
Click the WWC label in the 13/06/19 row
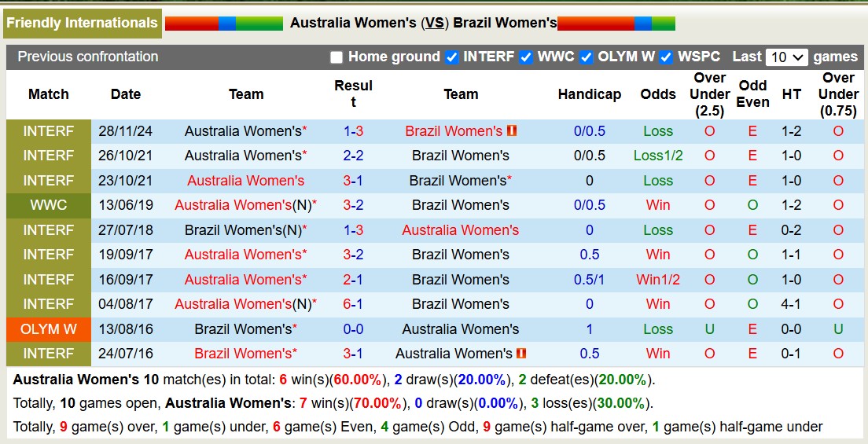coord(49,205)
